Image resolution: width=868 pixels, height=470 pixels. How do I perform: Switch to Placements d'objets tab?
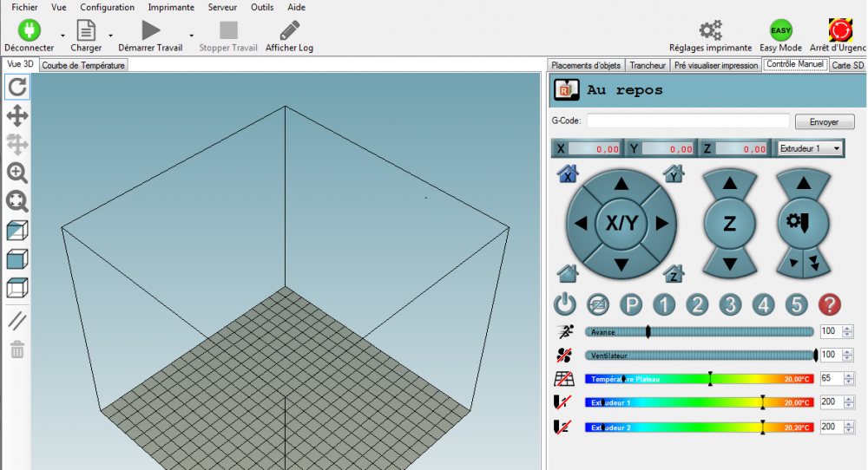click(586, 65)
